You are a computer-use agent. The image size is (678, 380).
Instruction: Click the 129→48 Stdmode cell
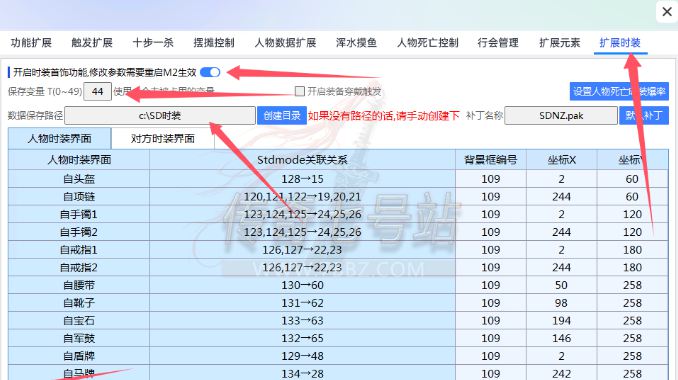pyautogui.click(x=302, y=356)
